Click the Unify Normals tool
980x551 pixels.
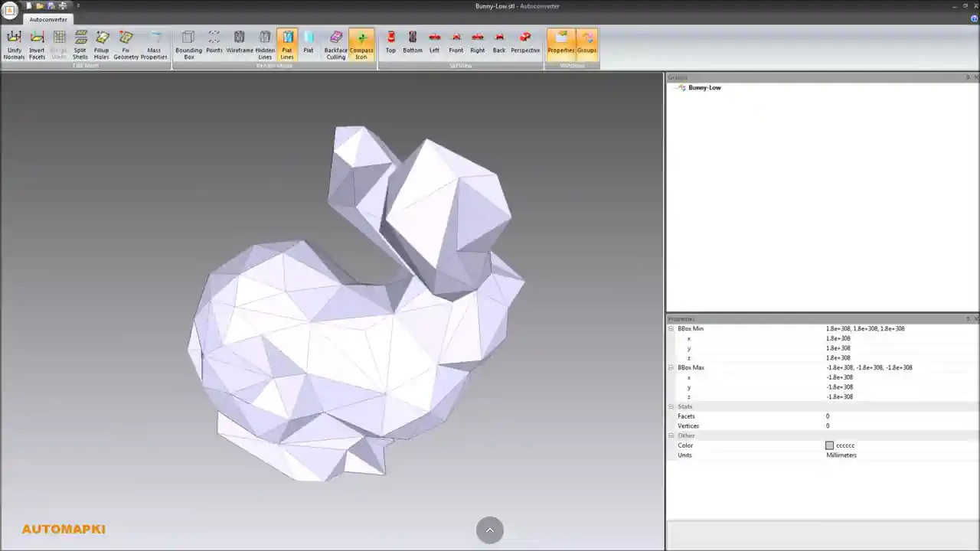click(14, 44)
